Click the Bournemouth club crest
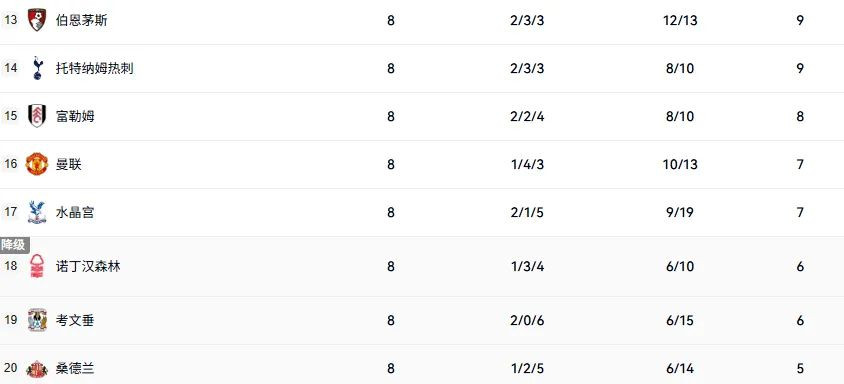Viewport: 844px width, 384px height. (x=37, y=20)
